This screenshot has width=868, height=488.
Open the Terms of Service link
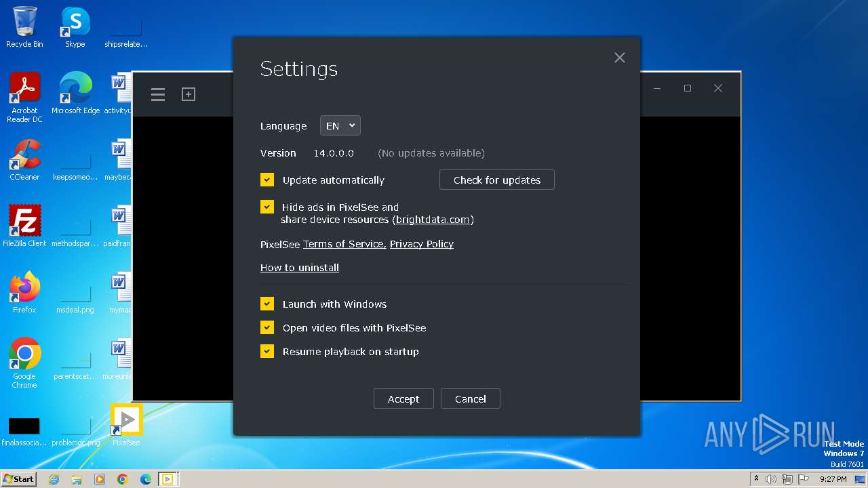[344, 244]
